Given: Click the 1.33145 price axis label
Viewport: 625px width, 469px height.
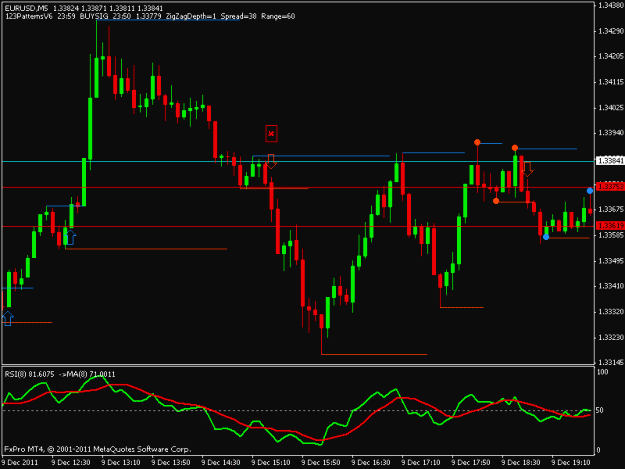Looking at the screenshot, I should point(611,363).
